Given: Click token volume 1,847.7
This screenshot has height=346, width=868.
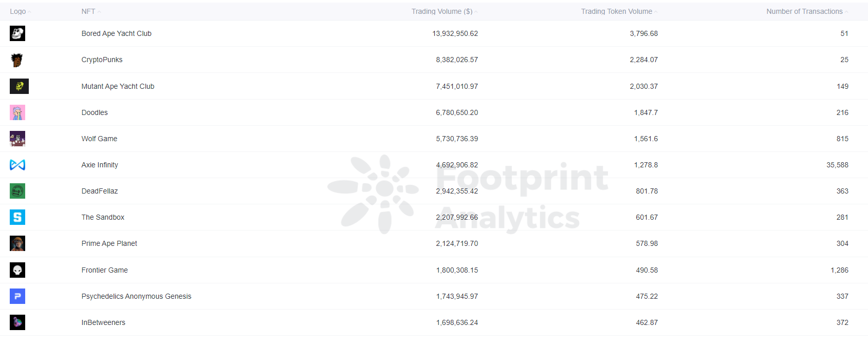Looking at the screenshot, I should click(646, 112).
